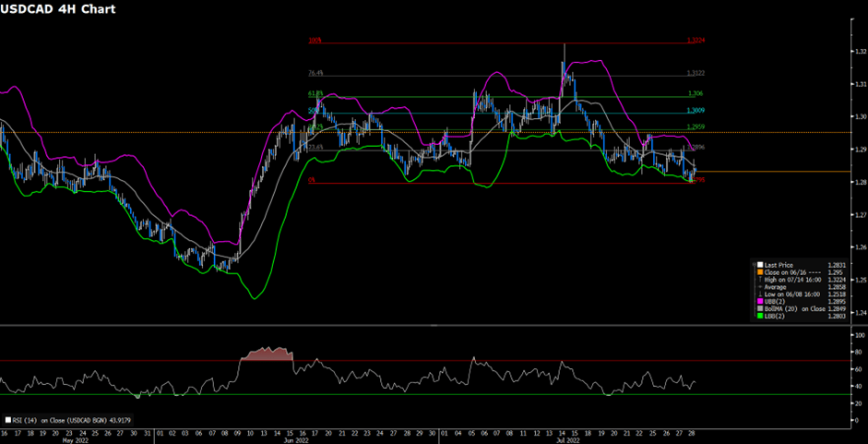Screen dimensions: 868x444
Task: Click the Low marker icon in the legend
Action: pyautogui.click(x=758, y=293)
